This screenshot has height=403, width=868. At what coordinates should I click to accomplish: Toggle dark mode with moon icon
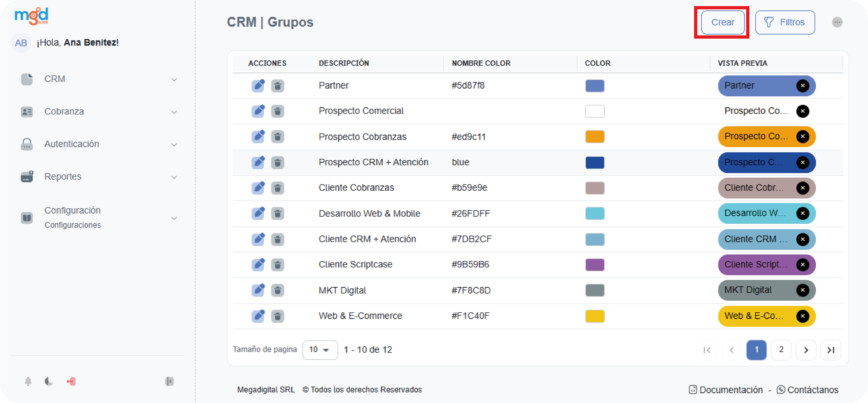point(49,381)
